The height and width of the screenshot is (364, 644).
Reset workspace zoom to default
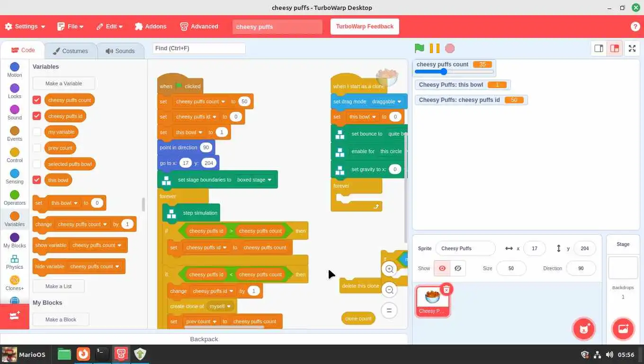(x=389, y=310)
